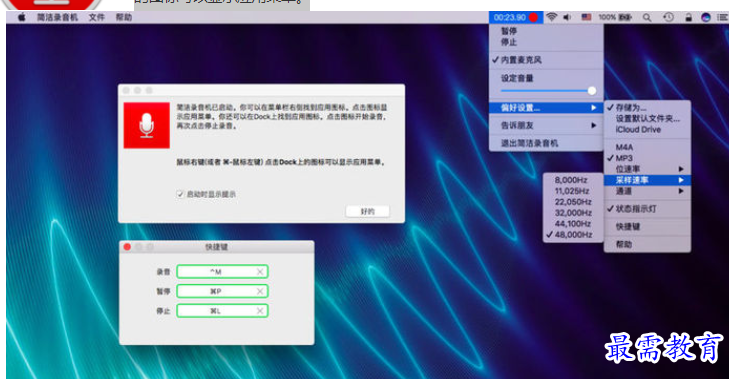Click the battery status icon
729x379 pixels.
(625, 17)
